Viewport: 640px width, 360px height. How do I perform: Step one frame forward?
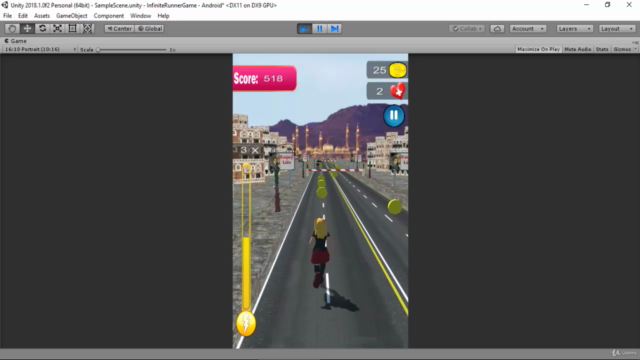pyautogui.click(x=335, y=29)
